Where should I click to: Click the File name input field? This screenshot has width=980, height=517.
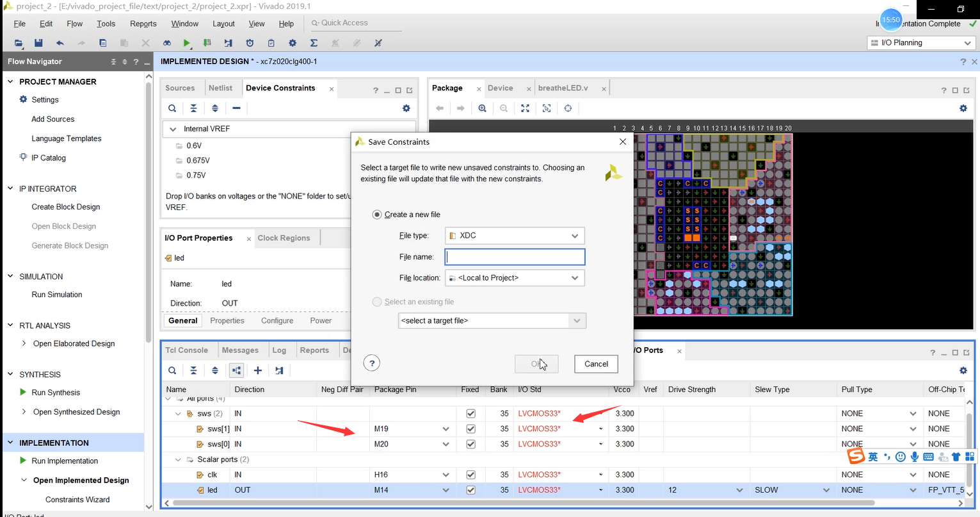tap(515, 257)
